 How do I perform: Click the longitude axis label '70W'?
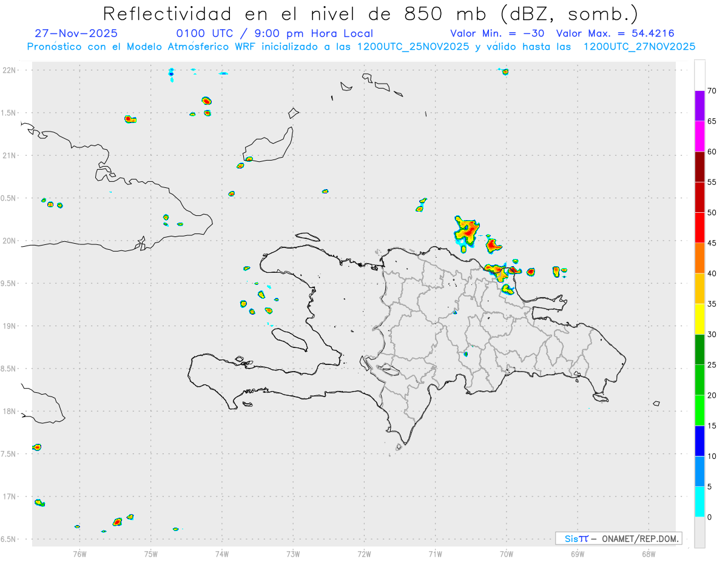point(507,554)
